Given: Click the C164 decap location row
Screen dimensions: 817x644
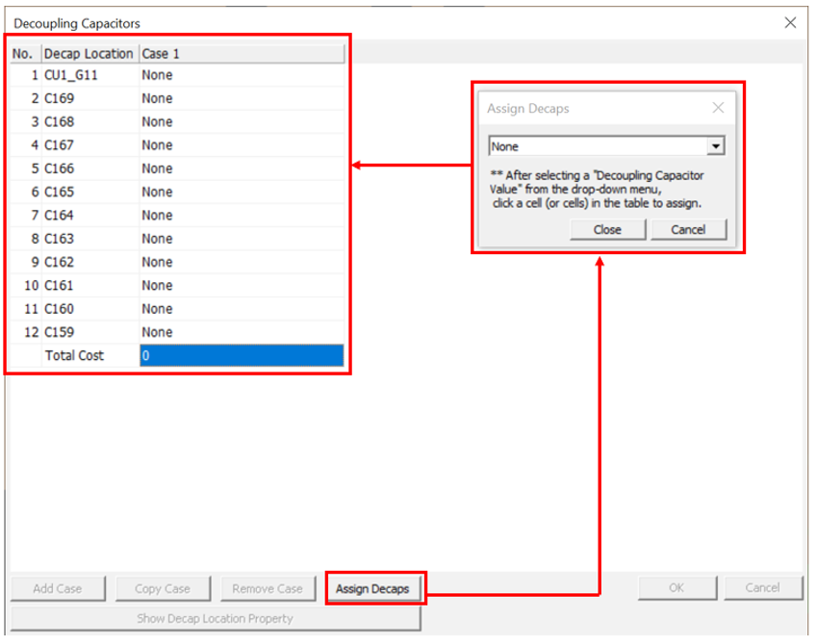Looking at the screenshot, I should tap(89, 216).
